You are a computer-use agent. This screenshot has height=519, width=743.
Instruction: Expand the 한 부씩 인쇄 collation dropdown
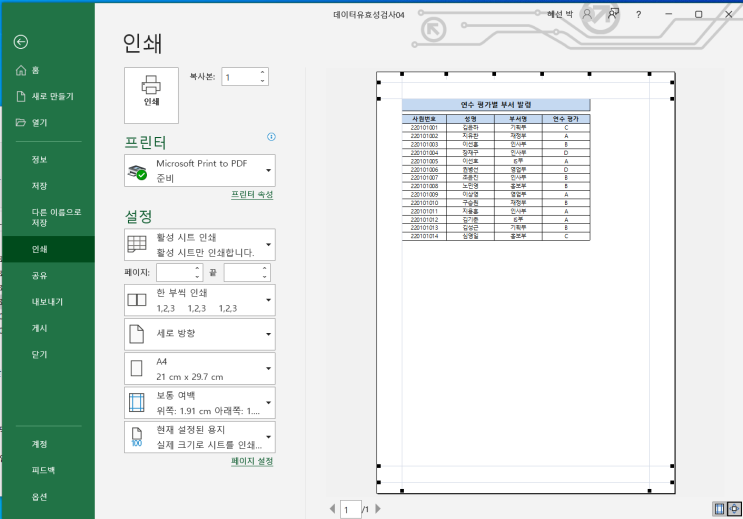199,300
